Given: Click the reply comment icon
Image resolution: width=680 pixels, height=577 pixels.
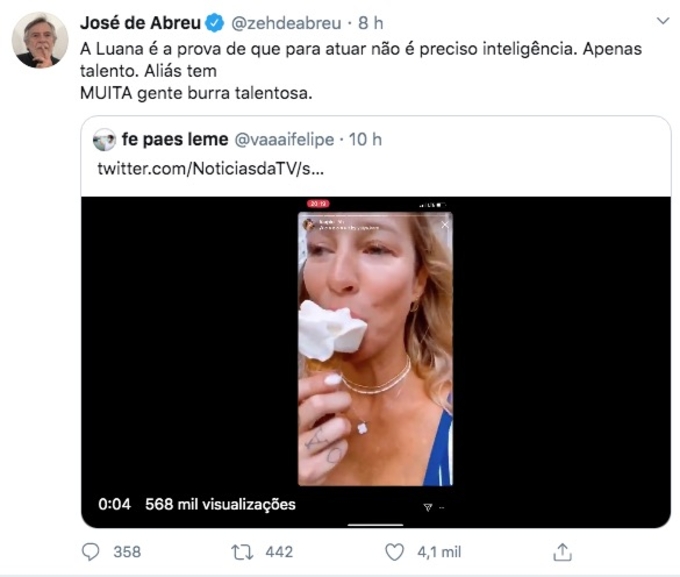Looking at the screenshot, I should click(91, 551).
